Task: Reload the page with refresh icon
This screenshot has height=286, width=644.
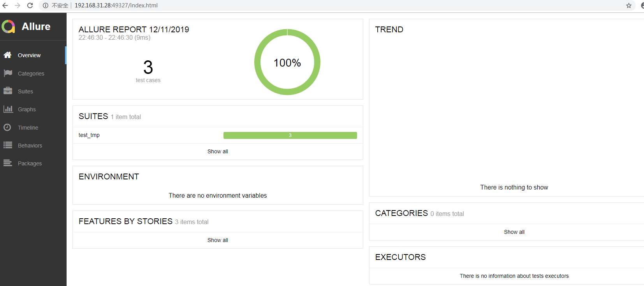Action: [30, 5]
